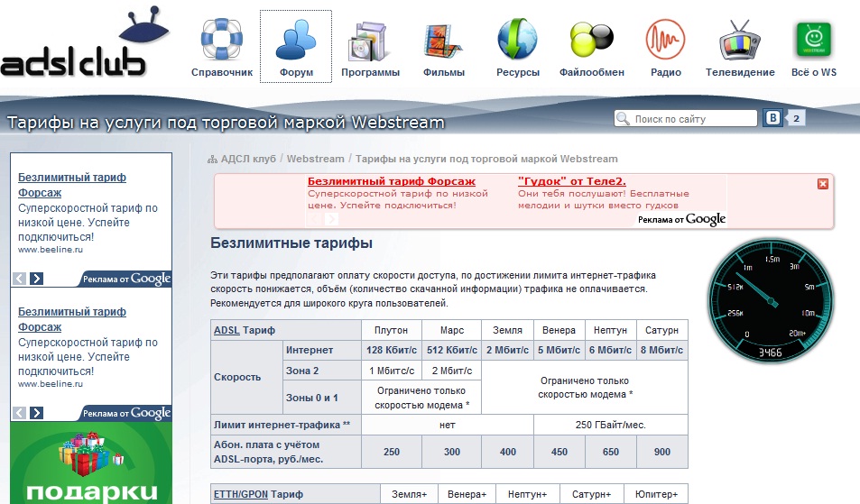Image resolution: width=860 pixels, height=504 pixels.
Task: Click the 250 ГБайт/мес. limit cell
Action: (610, 425)
